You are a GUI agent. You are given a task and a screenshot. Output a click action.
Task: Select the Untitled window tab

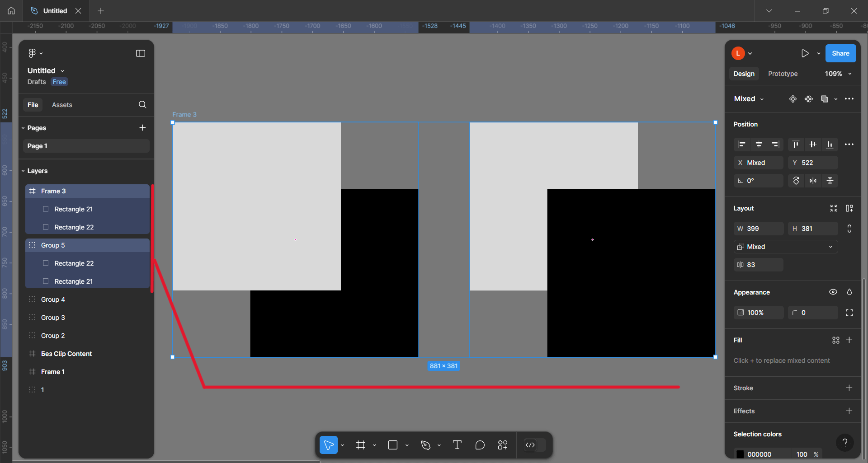click(x=55, y=11)
